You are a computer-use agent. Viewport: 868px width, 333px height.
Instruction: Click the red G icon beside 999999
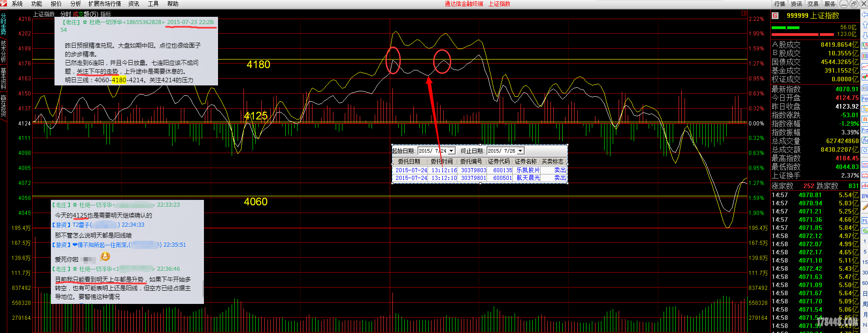pos(775,15)
